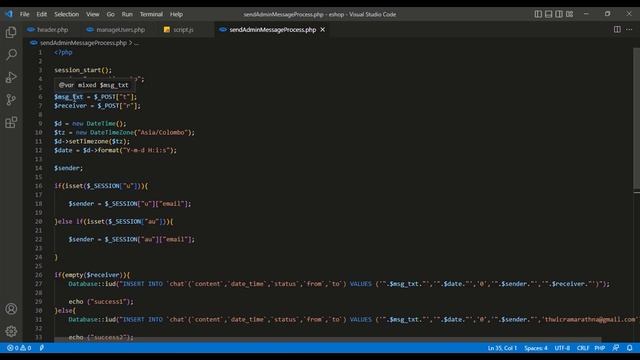Open Source Control view

(x=11, y=100)
